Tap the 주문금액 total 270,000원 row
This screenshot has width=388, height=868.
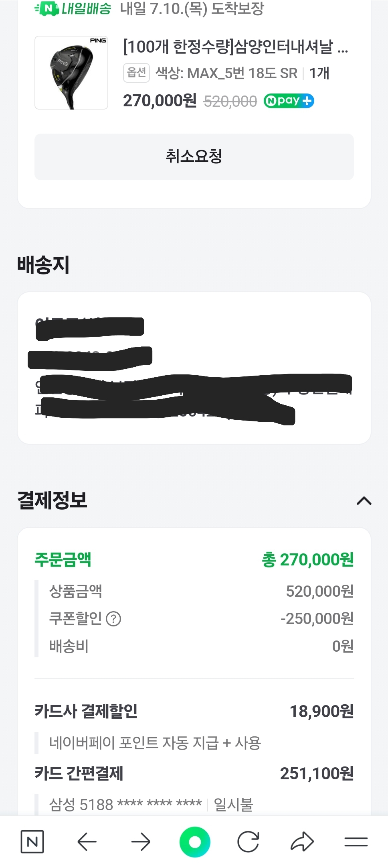(x=194, y=559)
